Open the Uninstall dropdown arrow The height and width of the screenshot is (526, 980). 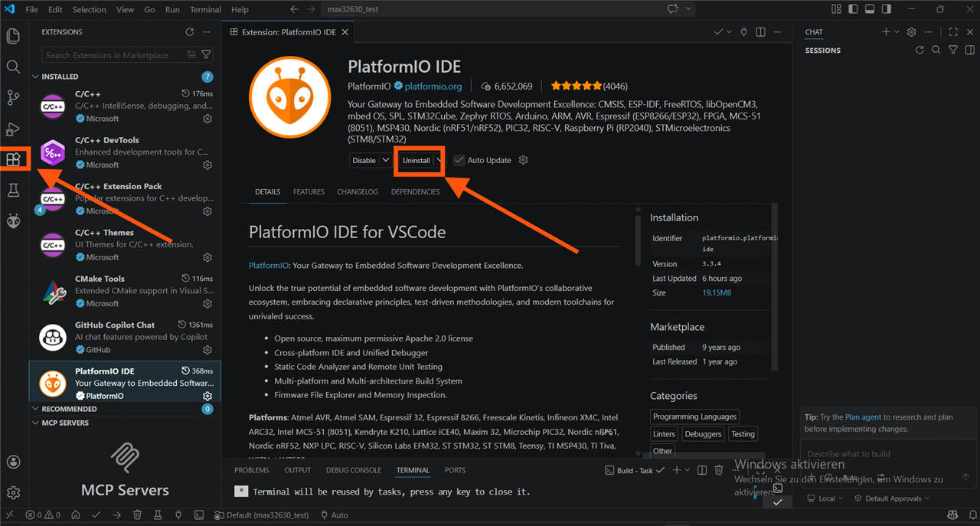[x=439, y=160]
